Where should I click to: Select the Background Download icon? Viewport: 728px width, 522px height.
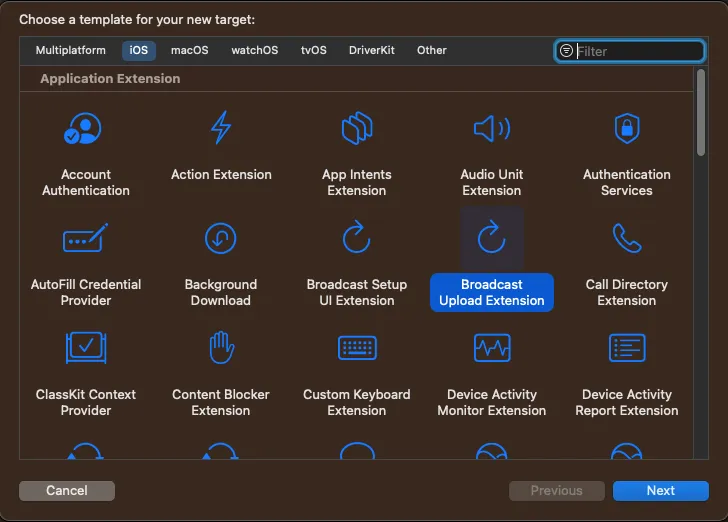click(x=221, y=238)
